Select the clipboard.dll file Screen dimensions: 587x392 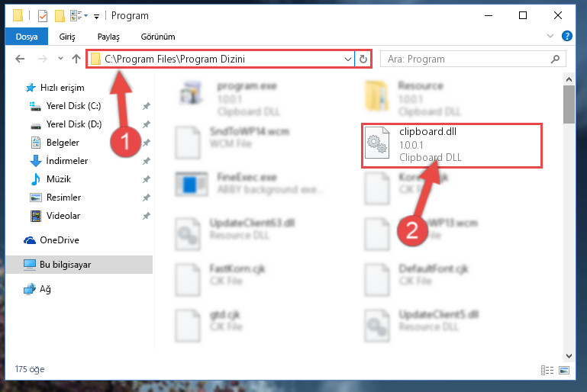pos(451,146)
